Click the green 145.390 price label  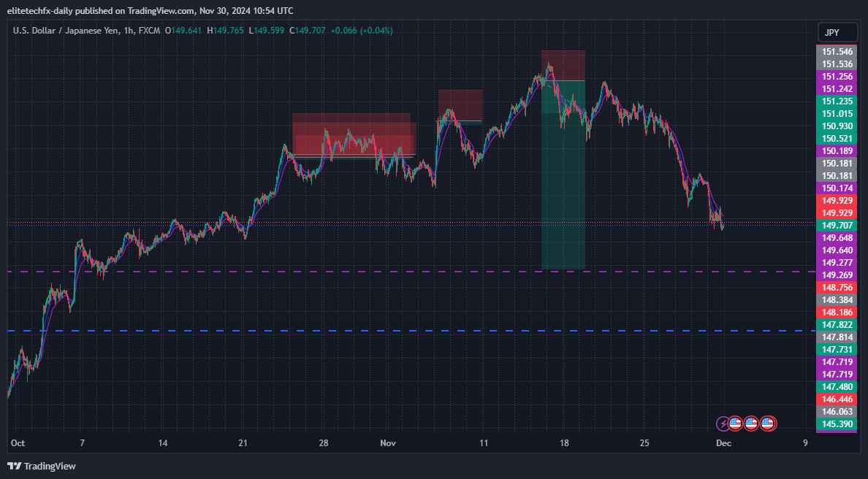point(837,424)
